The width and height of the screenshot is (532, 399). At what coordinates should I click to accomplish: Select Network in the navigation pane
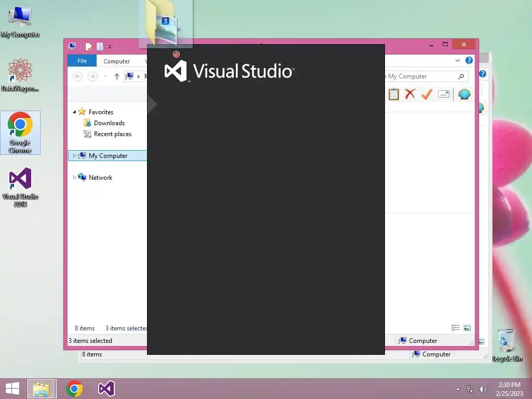[100, 178]
